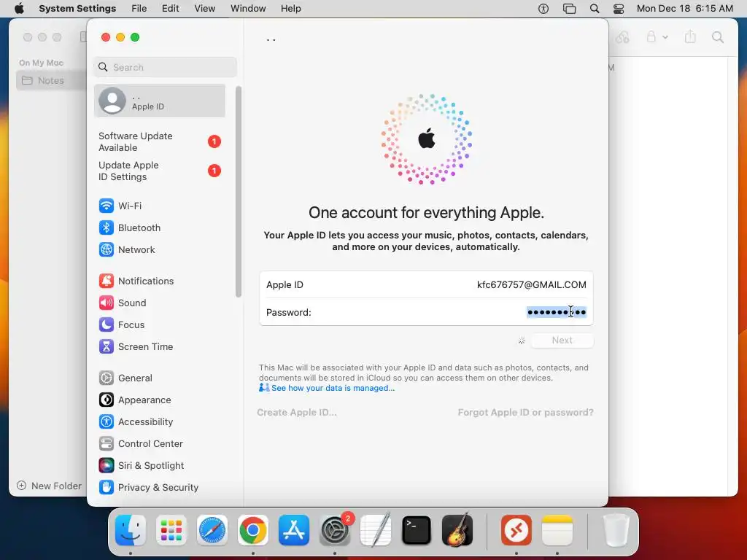Open the System Settings menu
The height and width of the screenshot is (560, 747).
tap(77, 9)
